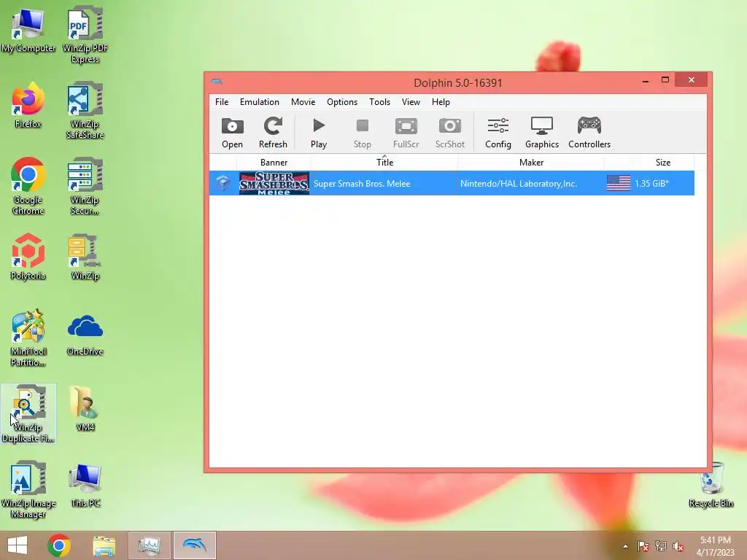
Task: Open the Windows Start button
Action: click(18, 545)
